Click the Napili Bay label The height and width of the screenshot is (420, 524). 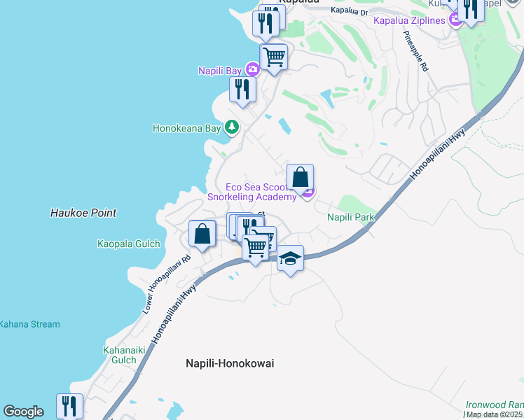tap(220, 71)
